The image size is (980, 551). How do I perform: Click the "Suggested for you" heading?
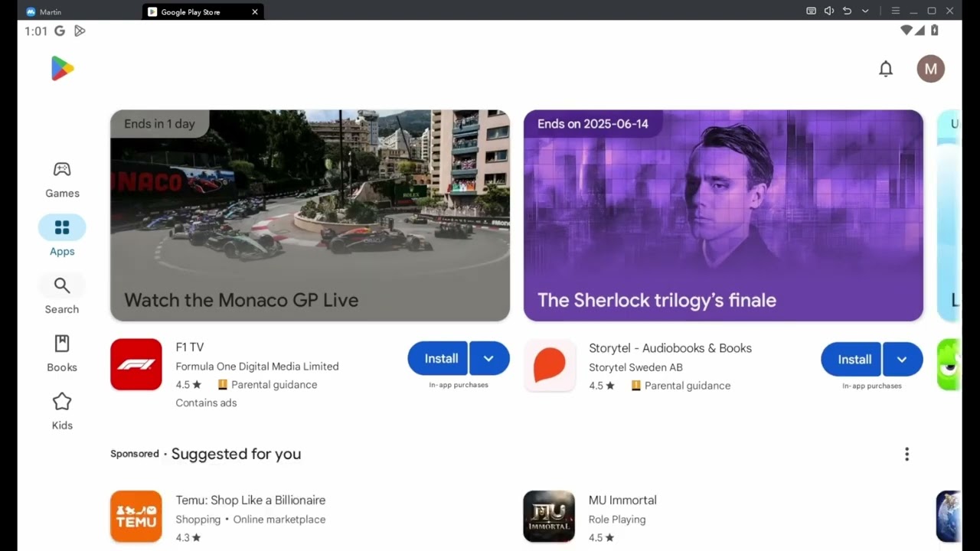coord(236,454)
